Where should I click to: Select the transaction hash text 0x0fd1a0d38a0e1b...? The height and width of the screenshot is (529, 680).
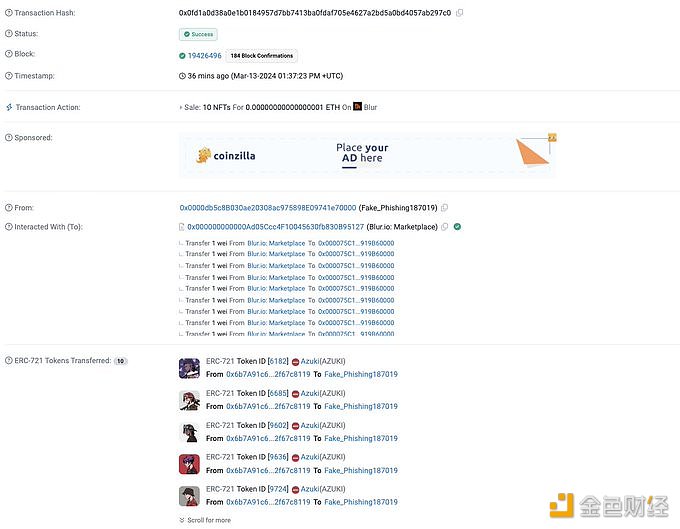coord(315,13)
